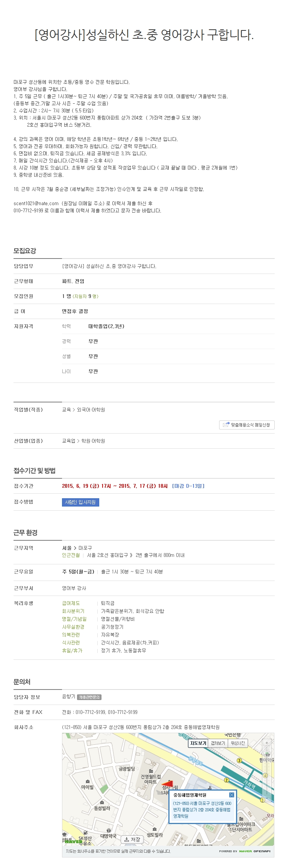Click the Naver logo on the map

(74, 841)
